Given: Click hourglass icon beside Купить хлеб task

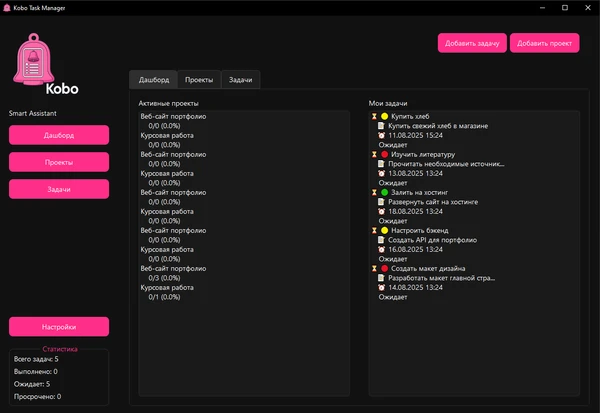Looking at the screenshot, I should coord(374,117).
